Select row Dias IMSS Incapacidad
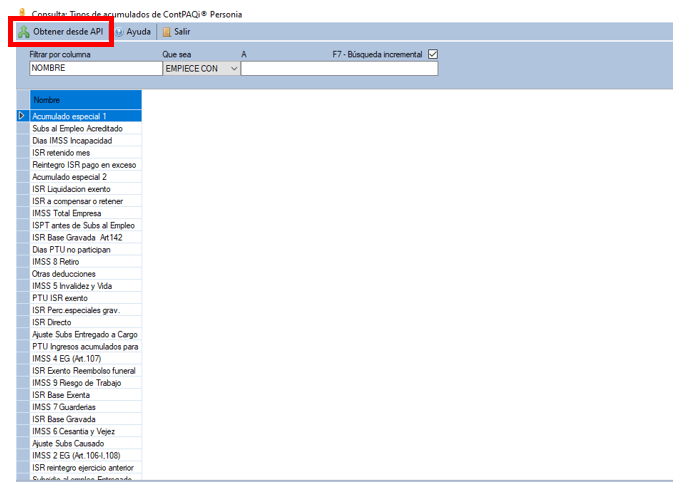 (x=86, y=140)
